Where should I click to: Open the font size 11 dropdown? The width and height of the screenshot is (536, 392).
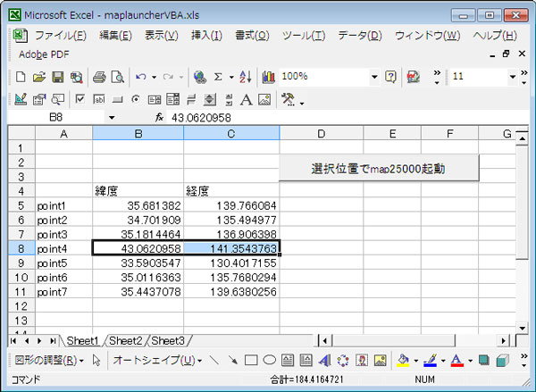point(513,77)
